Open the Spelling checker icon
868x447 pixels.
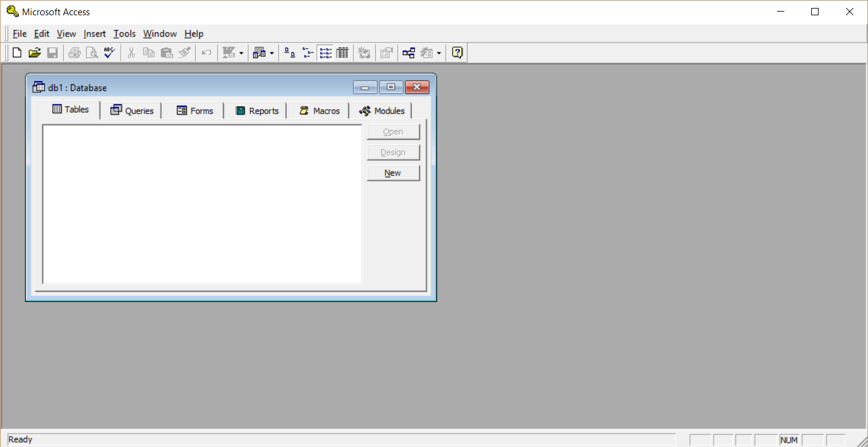109,53
